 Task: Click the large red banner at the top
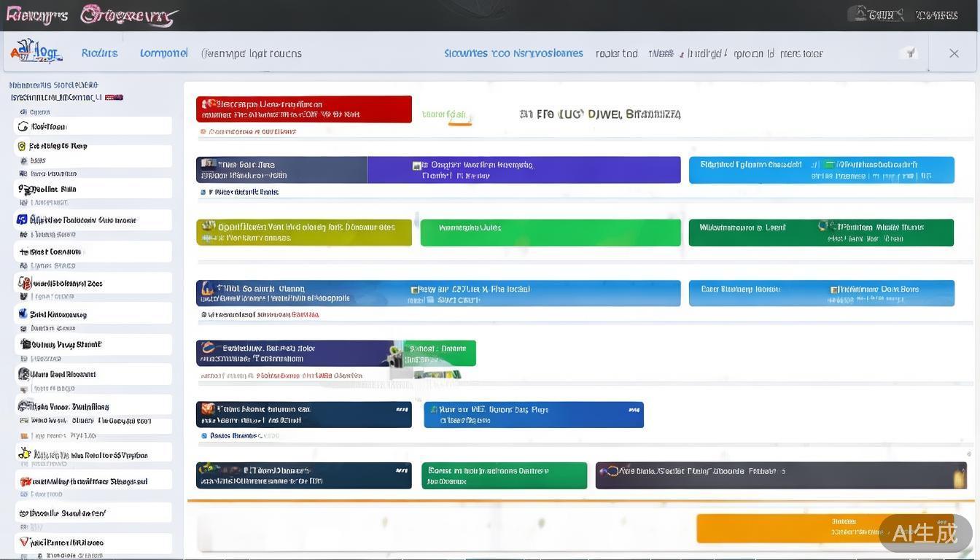pyautogui.click(x=303, y=109)
